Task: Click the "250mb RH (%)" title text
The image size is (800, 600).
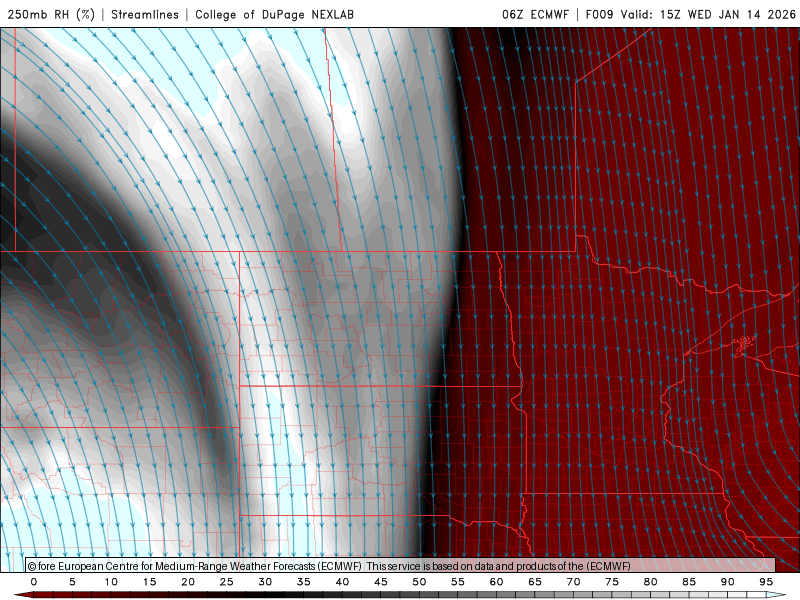Action: [51, 14]
